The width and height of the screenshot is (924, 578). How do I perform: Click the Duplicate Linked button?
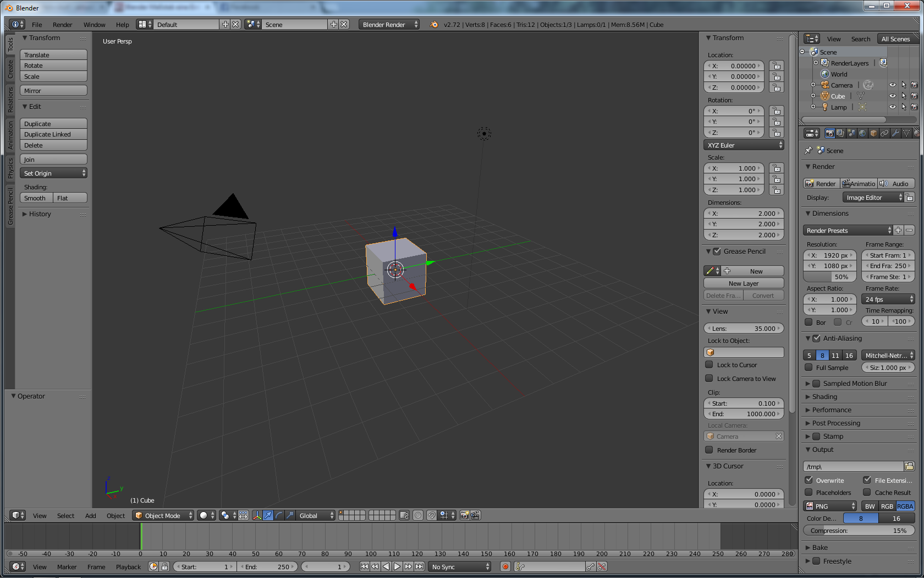[x=53, y=135]
